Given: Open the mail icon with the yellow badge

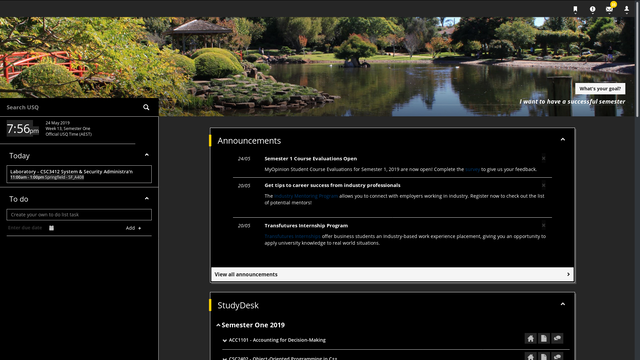Looking at the screenshot, I should click(610, 9).
